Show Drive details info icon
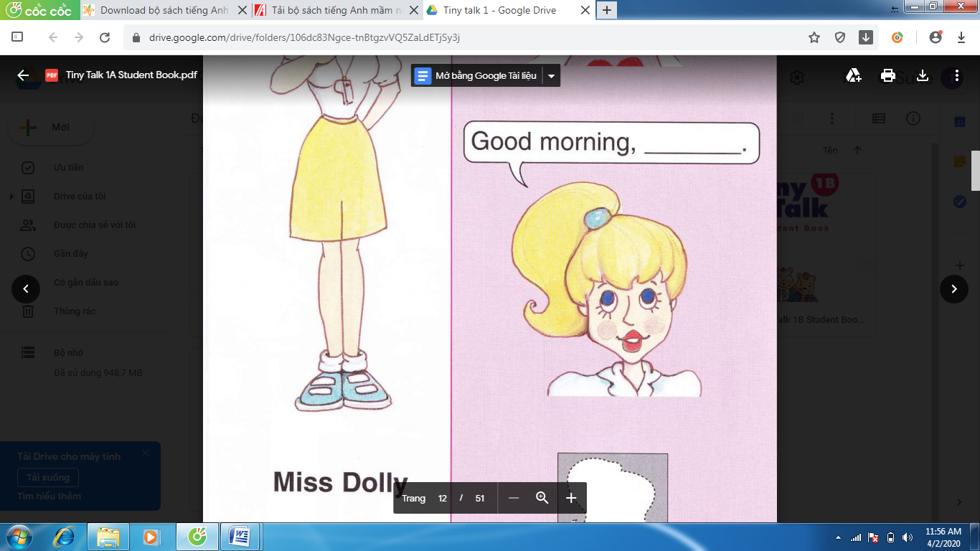The height and width of the screenshot is (551, 980). coord(913,118)
